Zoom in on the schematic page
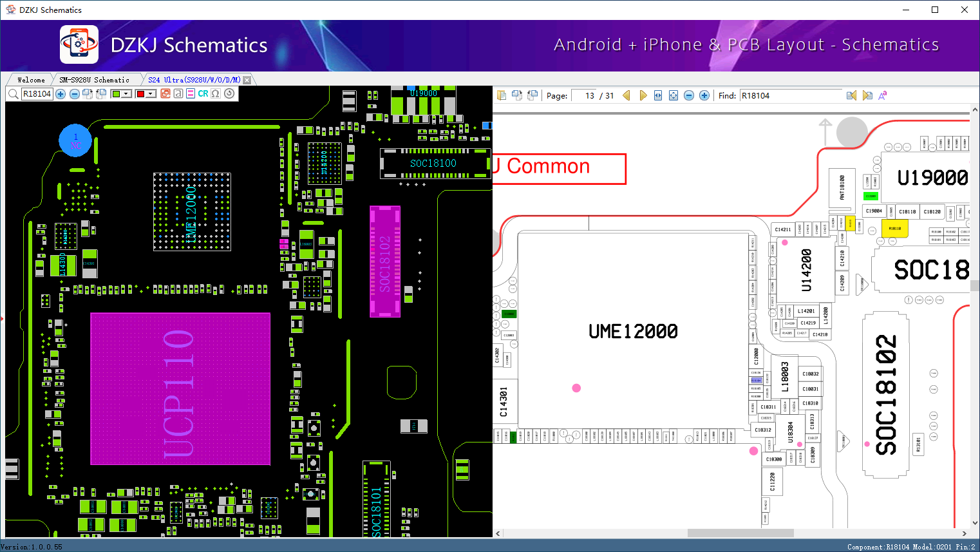Screen dimensions: 980x552 (x=704, y=95)
